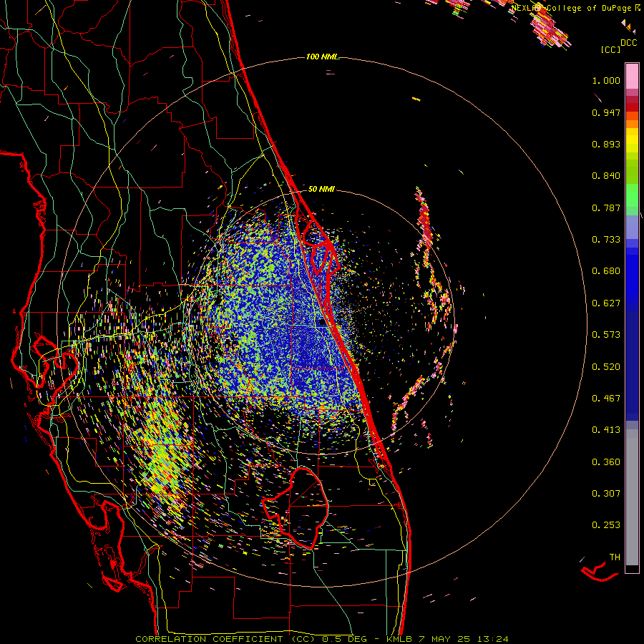The image size is (644, 644).
Task: Click the TH threshold label
Action: [x=615, y=557]
